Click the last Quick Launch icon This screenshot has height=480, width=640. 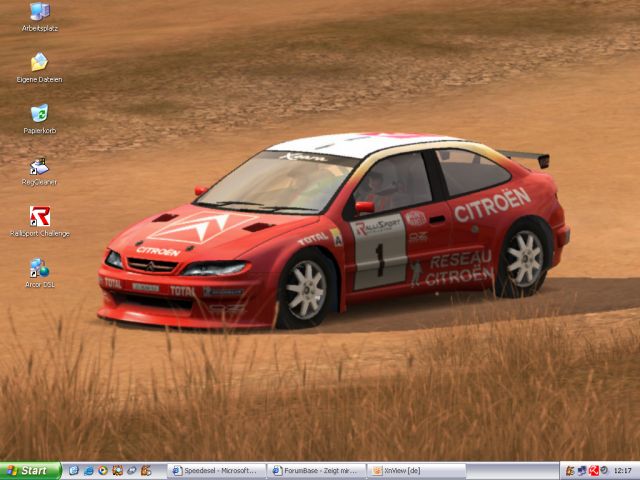coord(146,471)
